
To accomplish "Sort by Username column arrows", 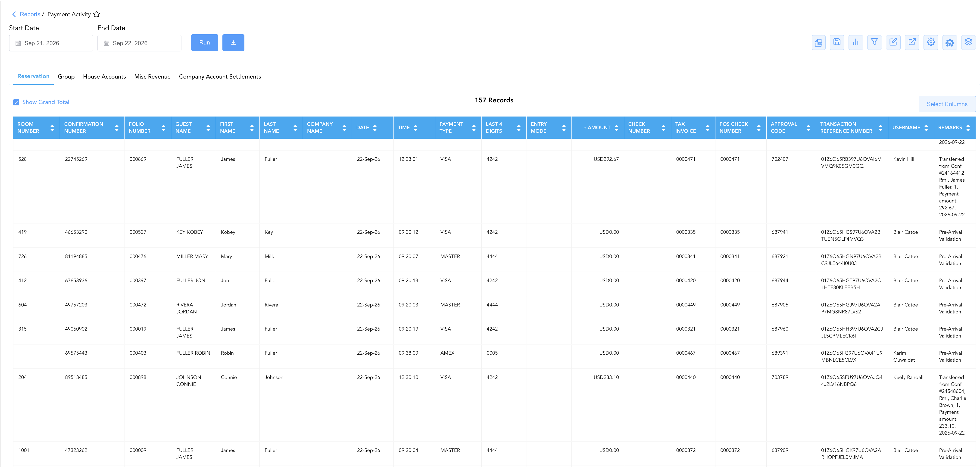I will coord(926,127).
